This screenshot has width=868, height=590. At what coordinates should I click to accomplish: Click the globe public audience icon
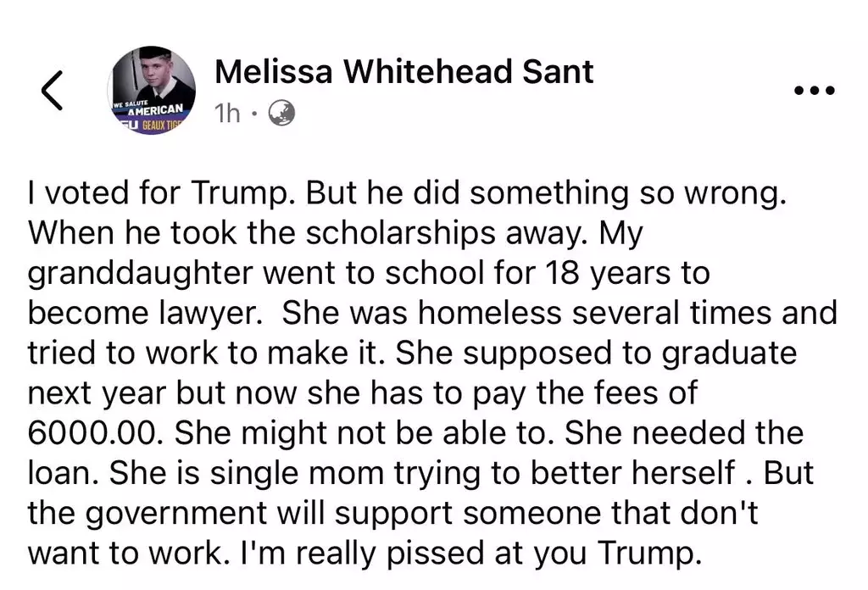tap(281, 113)
